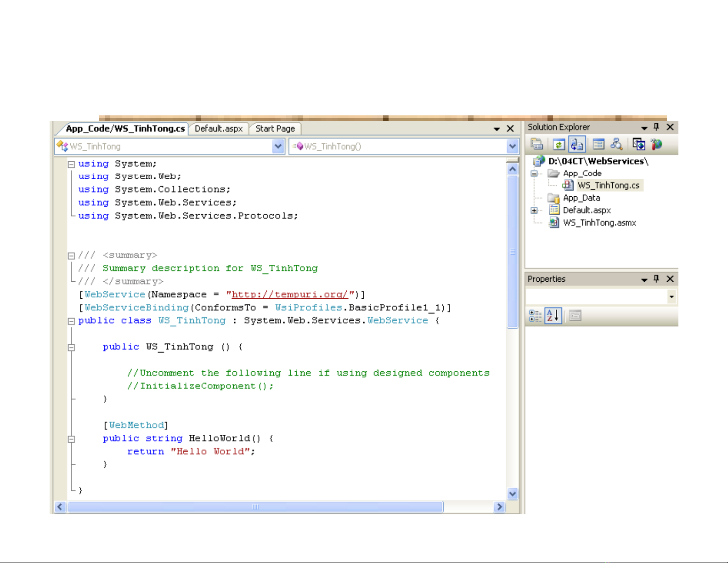
Task: Collapse the App_Code folder node
Action: (534, 174)
